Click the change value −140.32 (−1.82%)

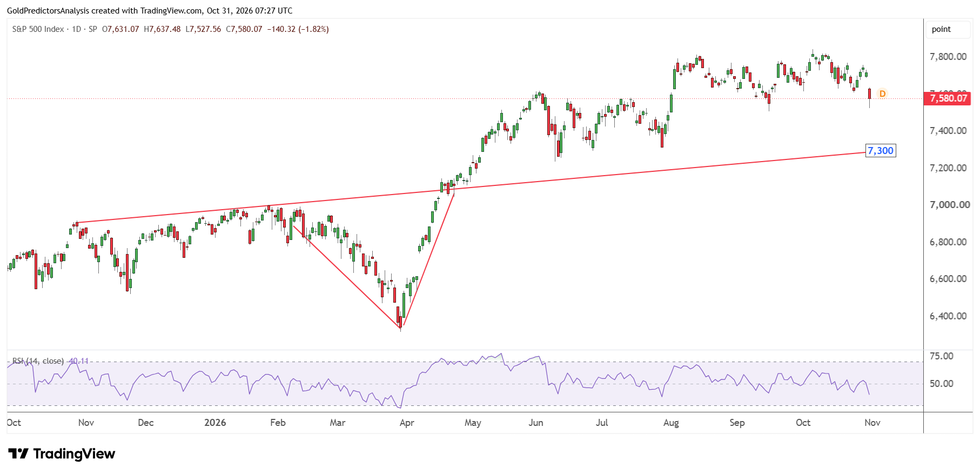[298, 29]
